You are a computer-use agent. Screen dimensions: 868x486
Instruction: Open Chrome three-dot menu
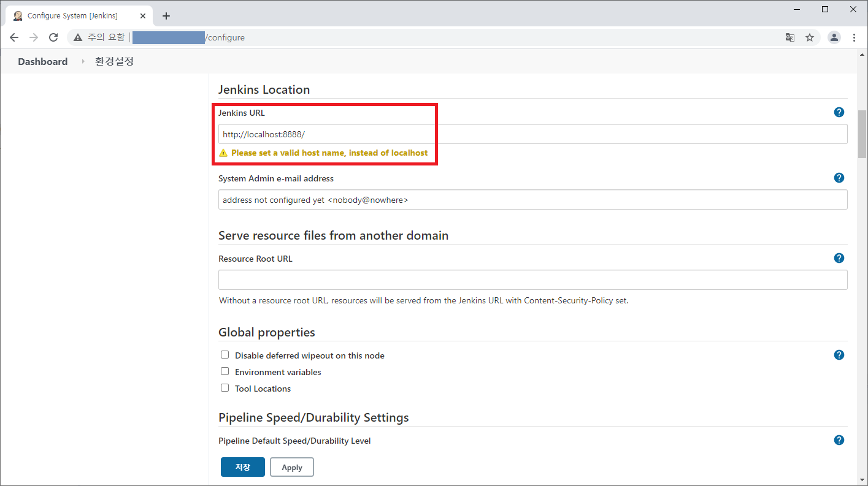tap(854, 37)
